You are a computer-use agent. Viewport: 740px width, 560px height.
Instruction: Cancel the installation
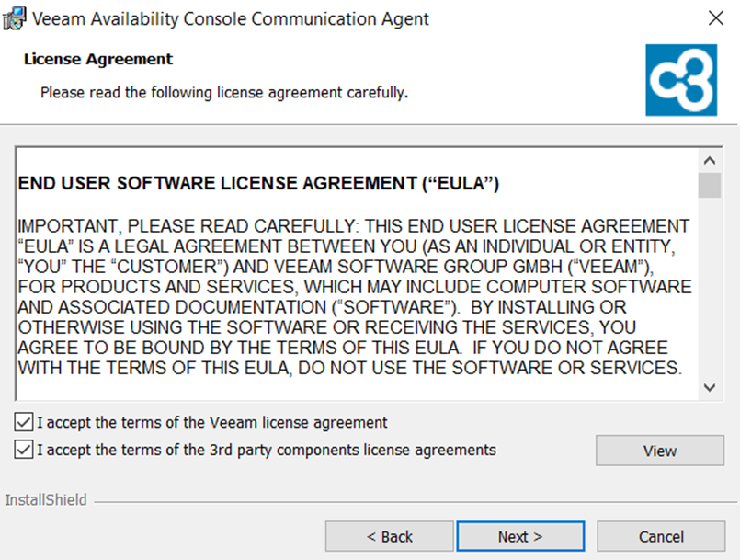[661, 537]
